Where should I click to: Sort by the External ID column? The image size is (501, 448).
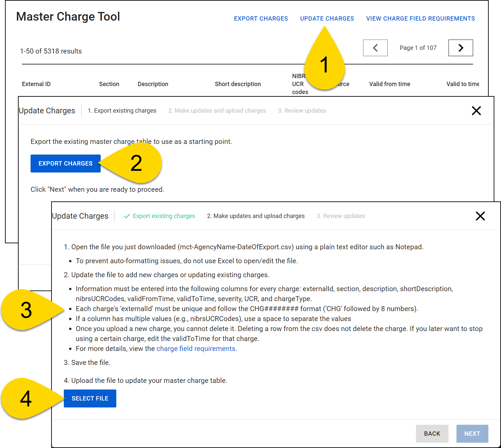tap(36, 84)
